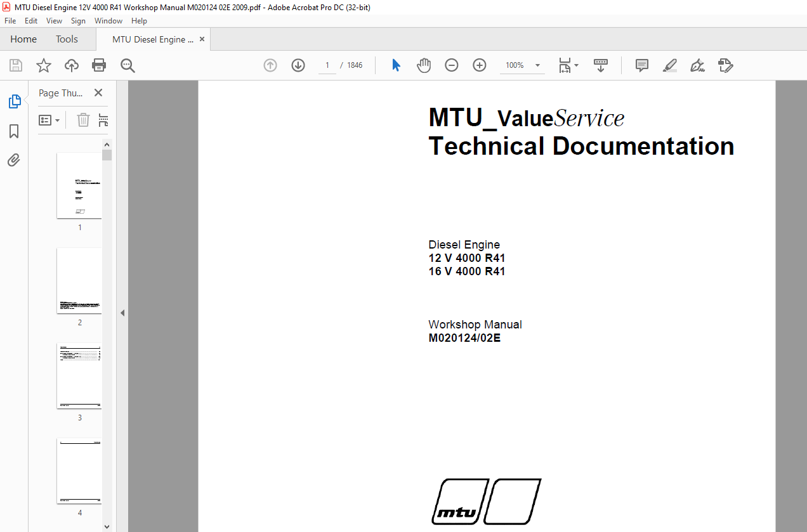Add a comment with the speech bubble icon
Screen dimensions: 807x532
[642, 65]
